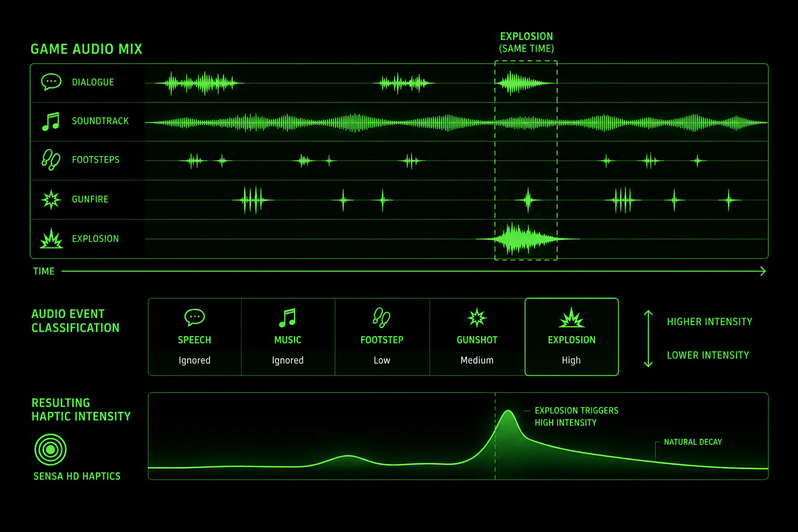Click the Footsteps track icon

click(x=50, y=159)
